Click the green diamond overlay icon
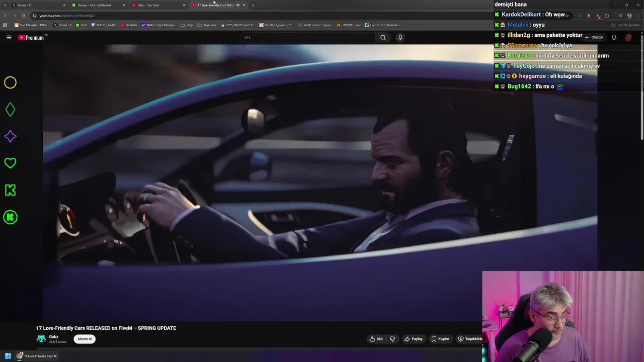The width and height of the screenshot is (644, 362). (10, 110)
